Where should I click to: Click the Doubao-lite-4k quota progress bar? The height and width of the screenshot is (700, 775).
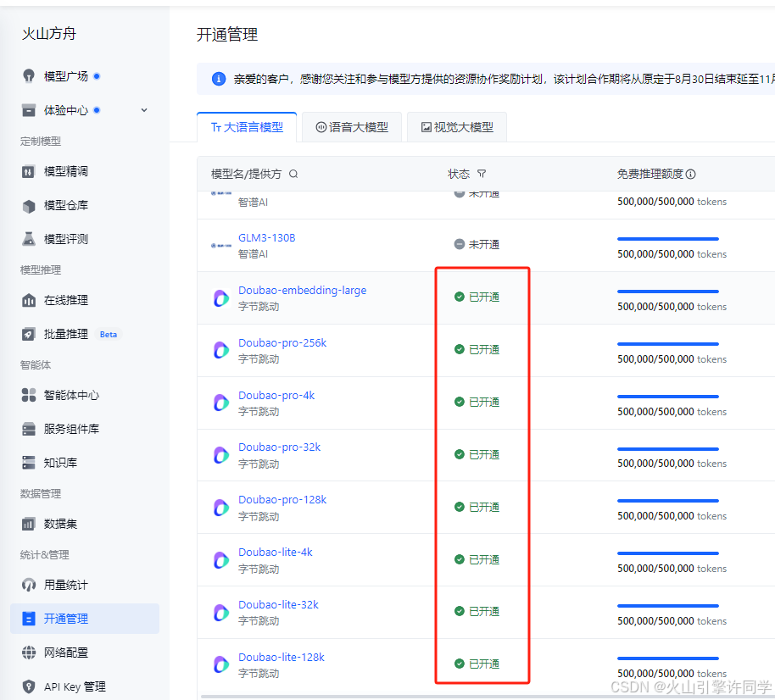[x=668, y=553]
